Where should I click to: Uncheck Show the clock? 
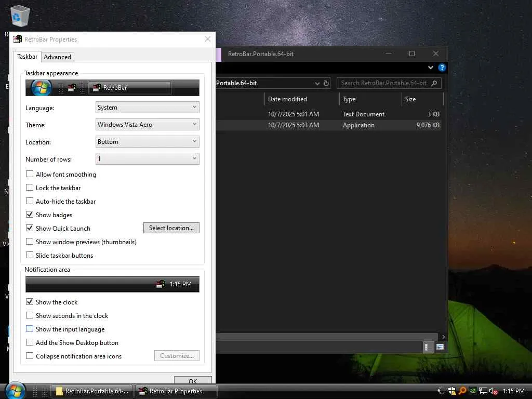(x=30, y=302)
